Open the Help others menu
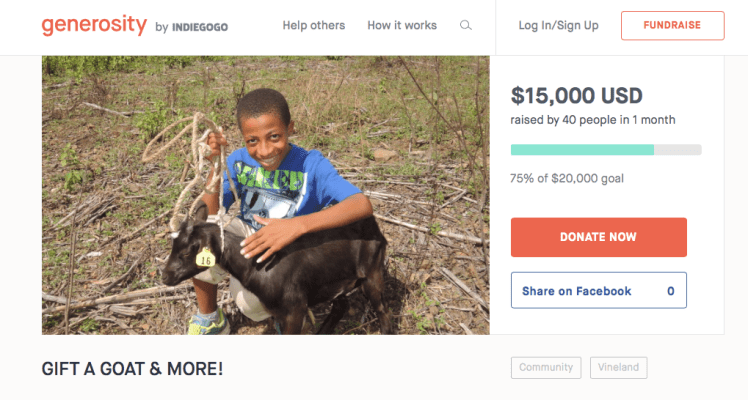This screenshot has height=400, width=748. click(x=313, y=26)
